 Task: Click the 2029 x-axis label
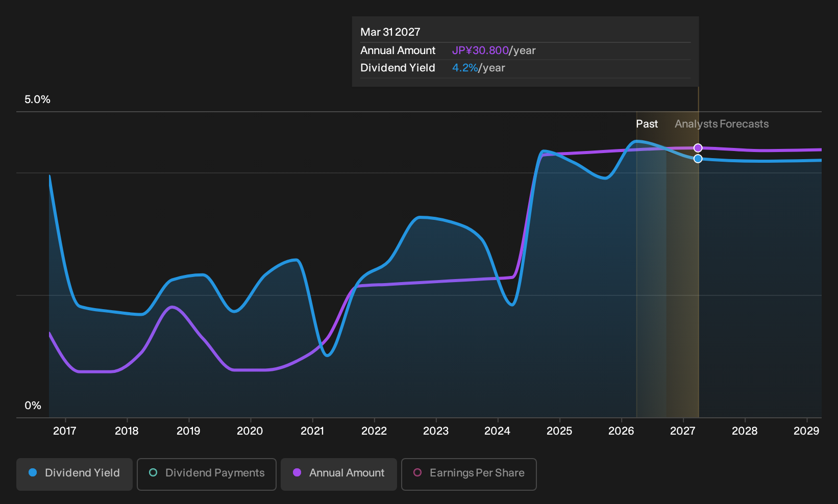coord(806,431)
